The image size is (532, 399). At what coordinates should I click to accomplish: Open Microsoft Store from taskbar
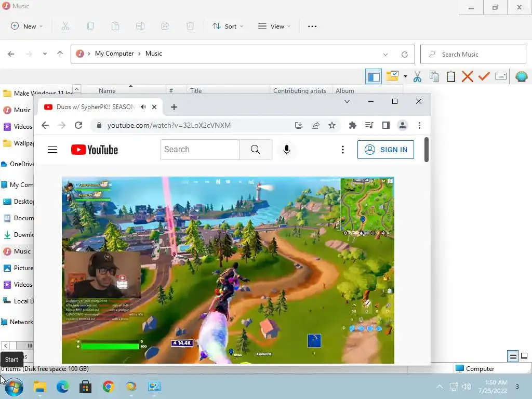tap(86, 387)
